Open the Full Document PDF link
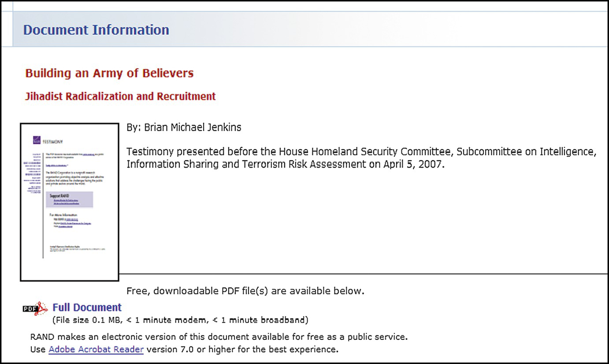The height and width of the screenshot is (364, 609). coord(87,308)
